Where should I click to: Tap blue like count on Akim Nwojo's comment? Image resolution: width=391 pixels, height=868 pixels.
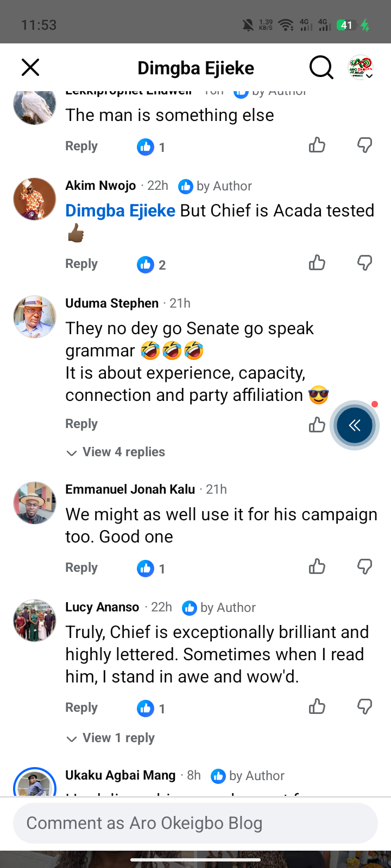pos(152,265)
